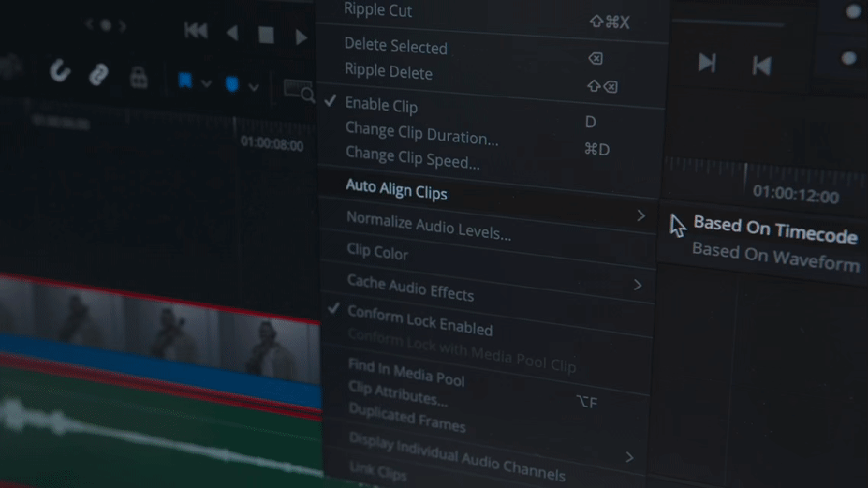Open Change Clip Duration... dialog
Screen dimensions: 868x488
(x=422, y=133)
